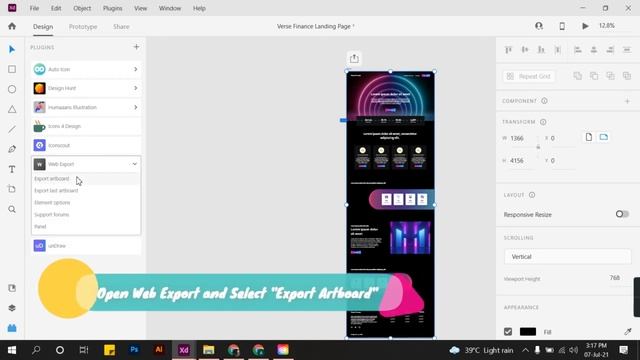Open the Libraries panel icon
Viewport: 640px width, 360px height.
12,288
